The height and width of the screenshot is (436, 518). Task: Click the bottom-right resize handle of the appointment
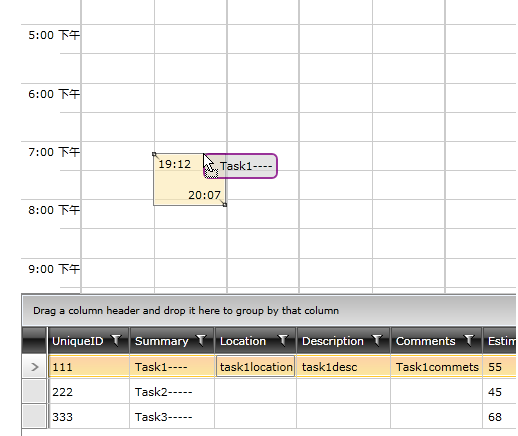pos(225,205)
